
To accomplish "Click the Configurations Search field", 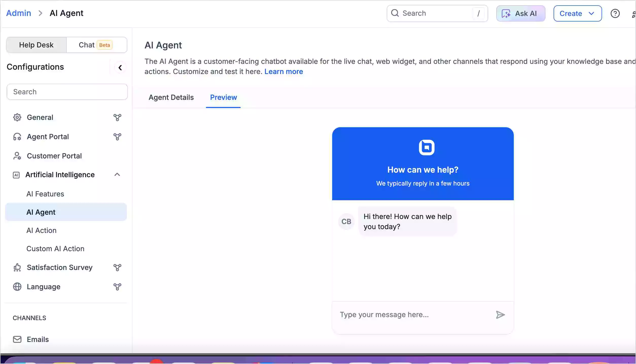I will (x=67, y=92).
